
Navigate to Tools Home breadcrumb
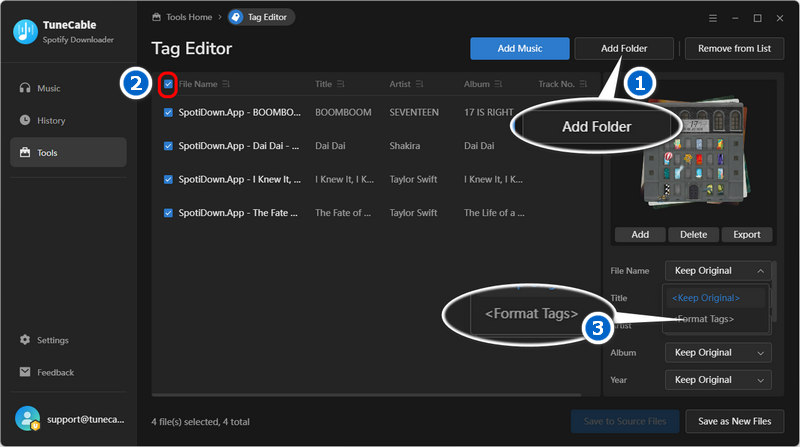(189, 17)
